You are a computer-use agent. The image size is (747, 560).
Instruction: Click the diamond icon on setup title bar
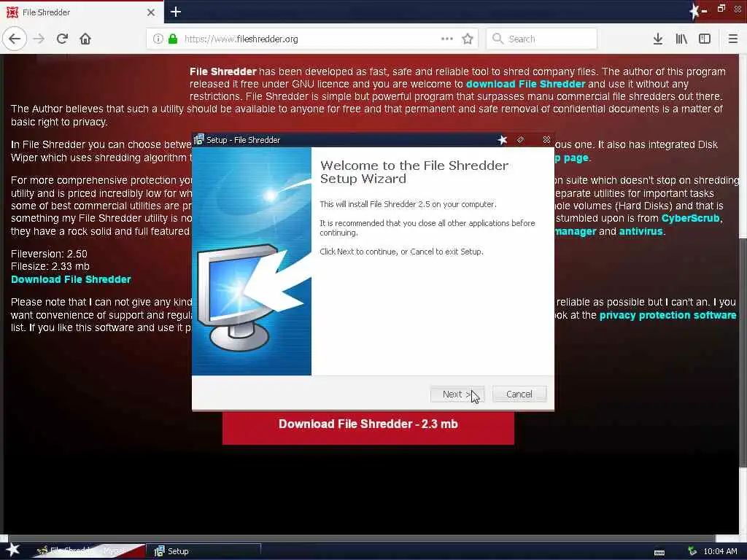(x=521, y=139)
